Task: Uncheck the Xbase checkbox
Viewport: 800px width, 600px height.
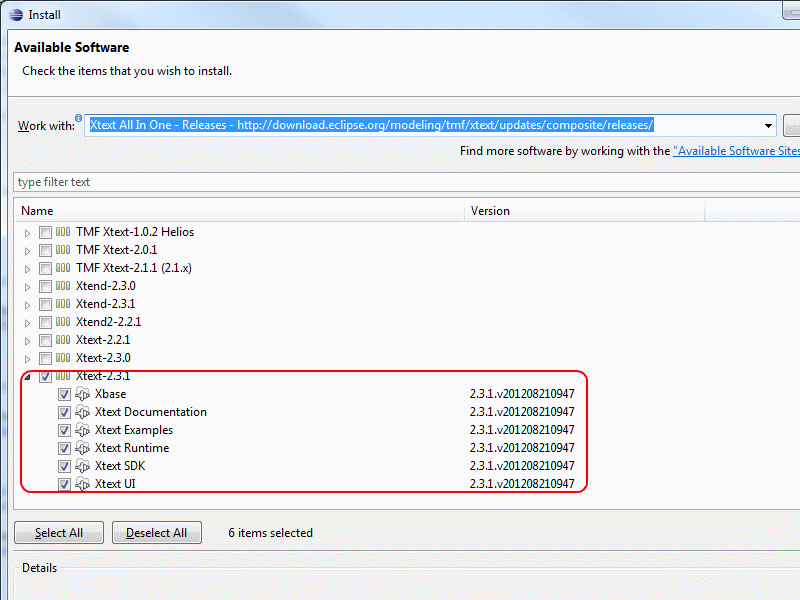Action: coord(64,394)
